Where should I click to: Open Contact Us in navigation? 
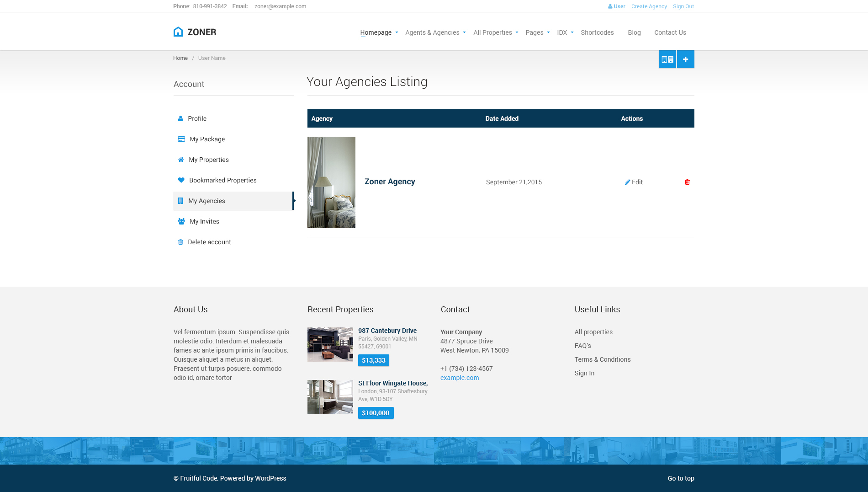670,32
